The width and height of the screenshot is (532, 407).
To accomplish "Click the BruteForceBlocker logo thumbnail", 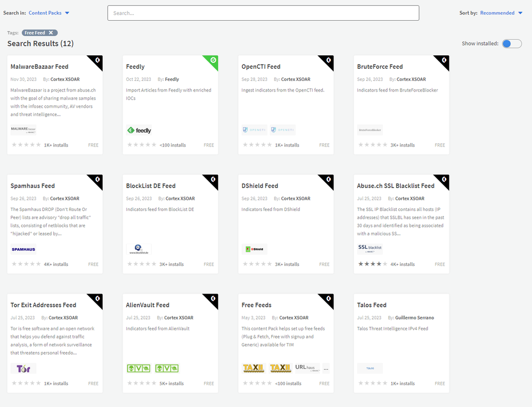I will tap(370, 129).
